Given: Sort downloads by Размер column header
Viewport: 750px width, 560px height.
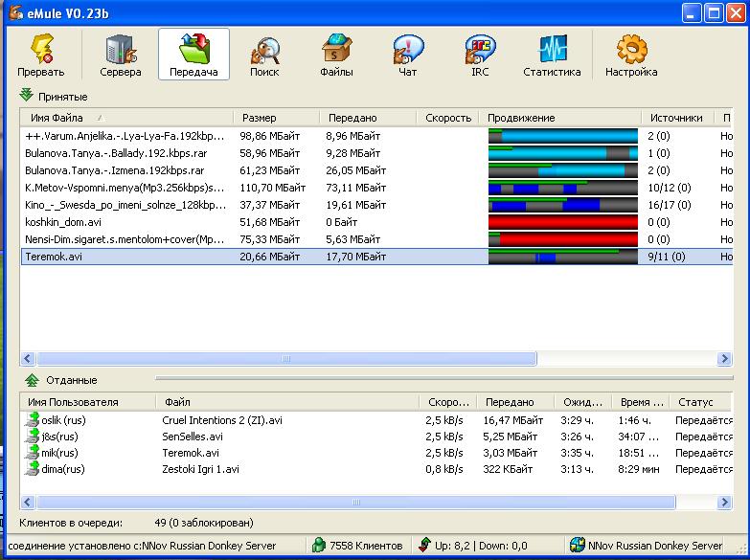Looking at the screenshot, I should coord(277,118).
